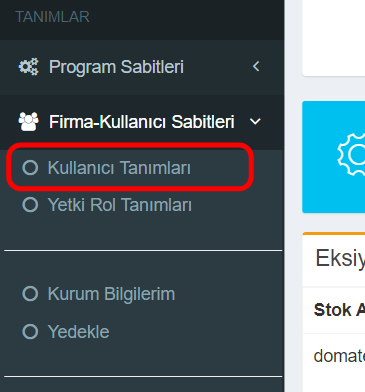Viewport: 365px width, 392px height.
Task: Click the circle icon next to Yetki Rol Tanımları
Action: pos(30,204)
